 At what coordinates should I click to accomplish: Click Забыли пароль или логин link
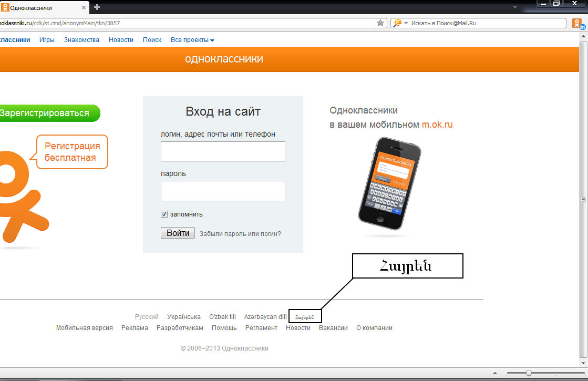pyautogui.click(x=240, y=234)
